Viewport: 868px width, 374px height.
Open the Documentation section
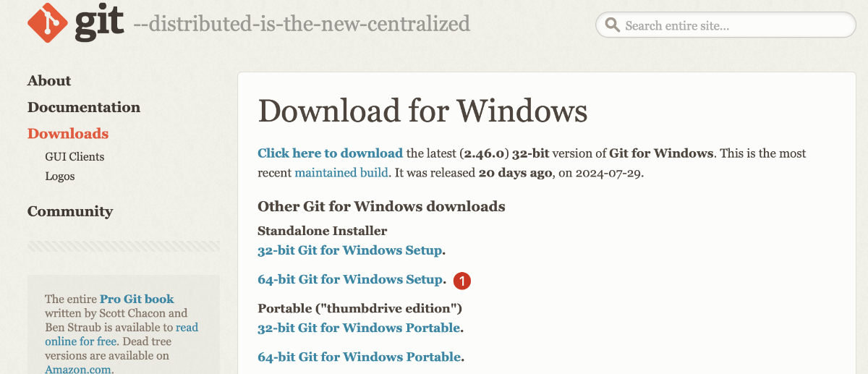pos(84,107)
